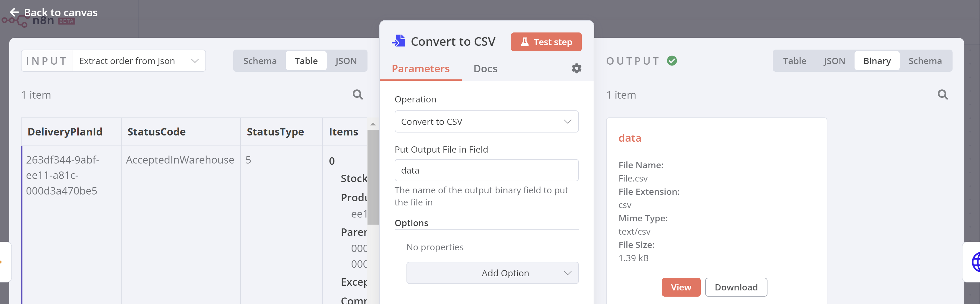
Task: Click the flask icon in Test step
Action: tap(524, 42)
